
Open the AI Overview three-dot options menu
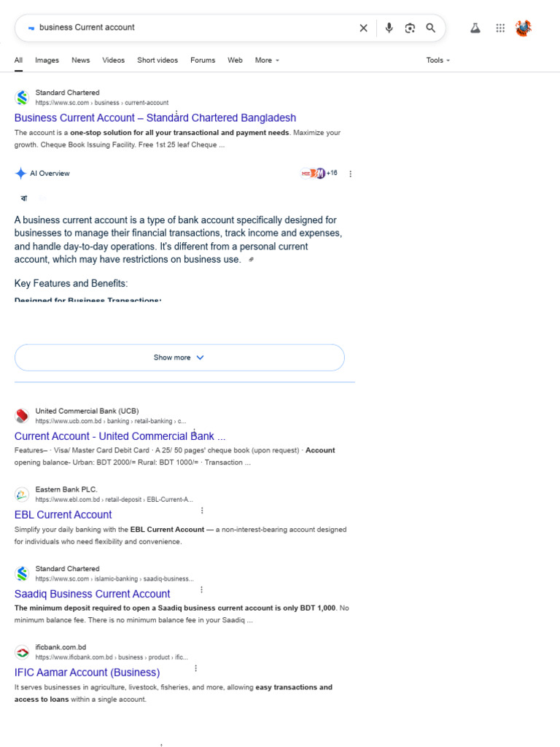[x=351, y=174]
